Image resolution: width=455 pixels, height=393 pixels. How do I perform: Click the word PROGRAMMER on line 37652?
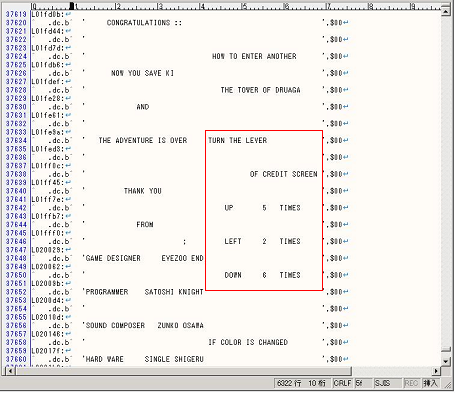point(107,292)
